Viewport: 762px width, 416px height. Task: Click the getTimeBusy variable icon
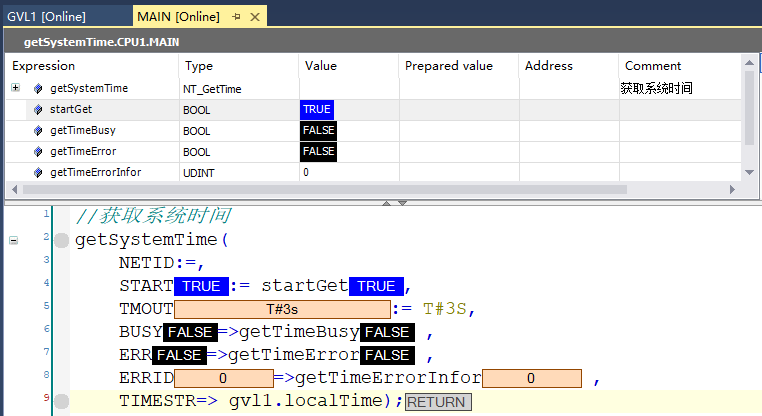38,131
